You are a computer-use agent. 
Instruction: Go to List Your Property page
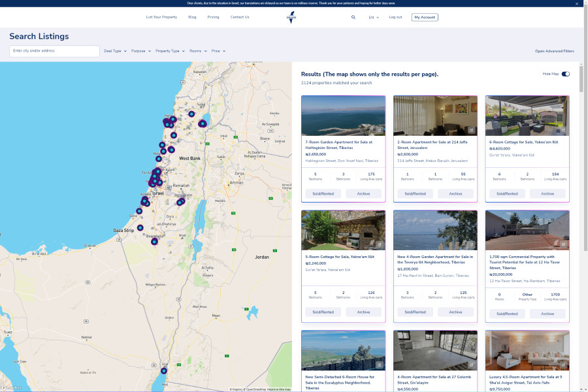coord(161,17)
